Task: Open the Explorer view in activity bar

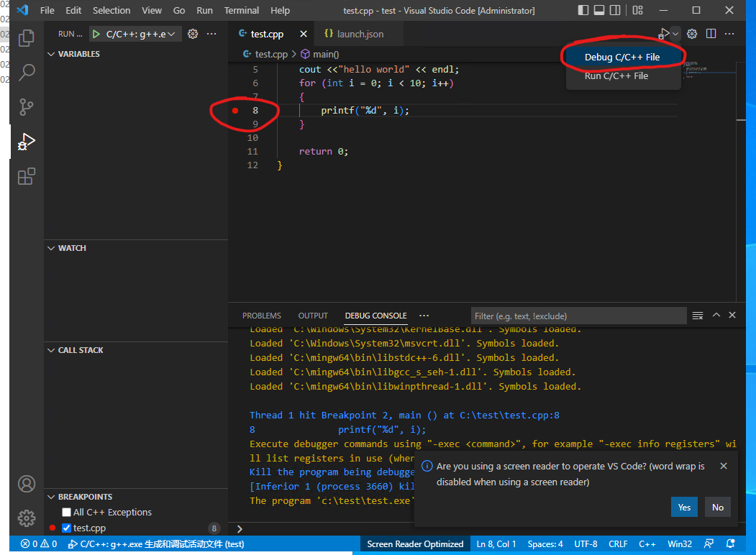Action: pos(27,38)
